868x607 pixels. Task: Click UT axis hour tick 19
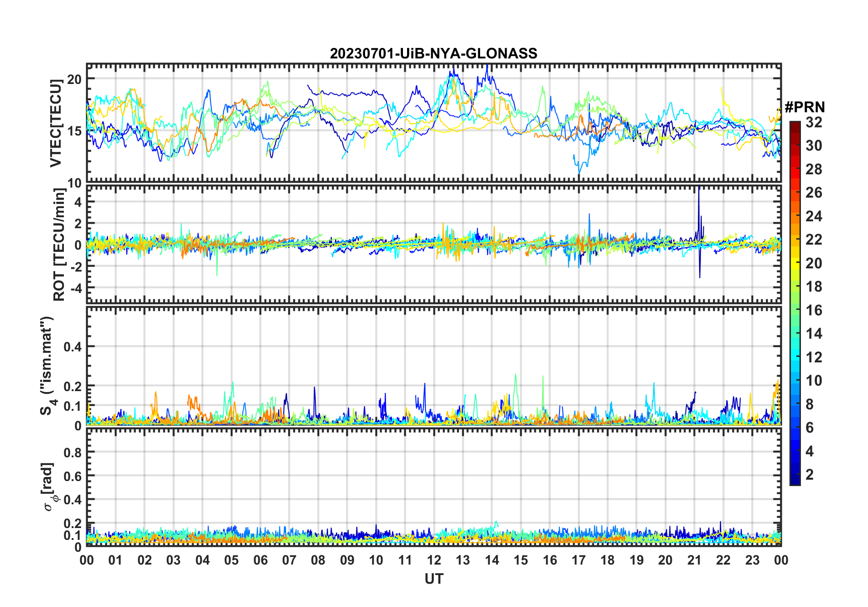tap(637, 560)
